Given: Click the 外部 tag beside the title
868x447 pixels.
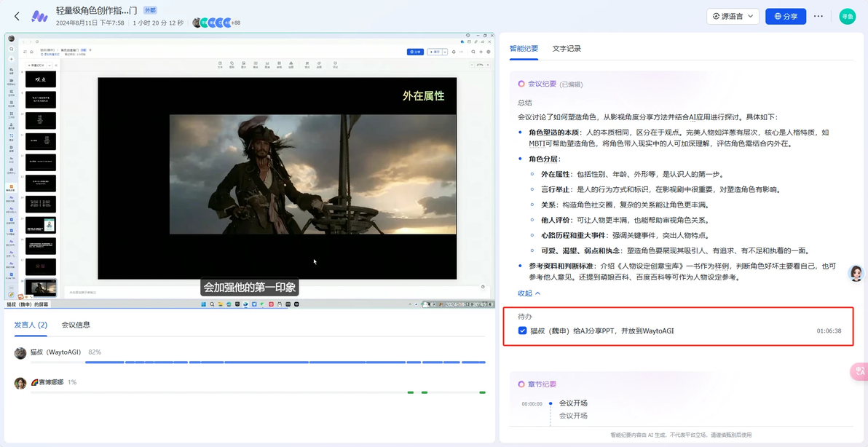Looking at the screenshot, I should 150,10.
